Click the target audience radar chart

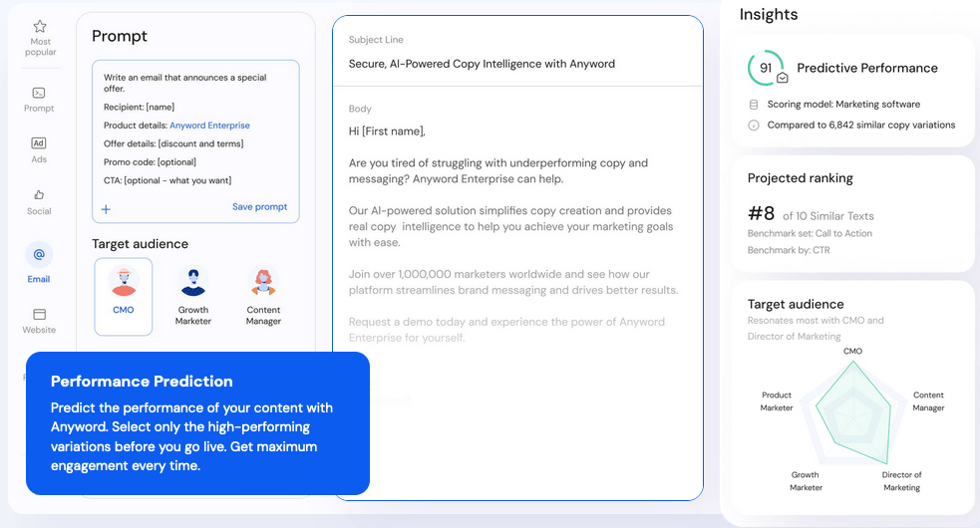coord(853,417)
